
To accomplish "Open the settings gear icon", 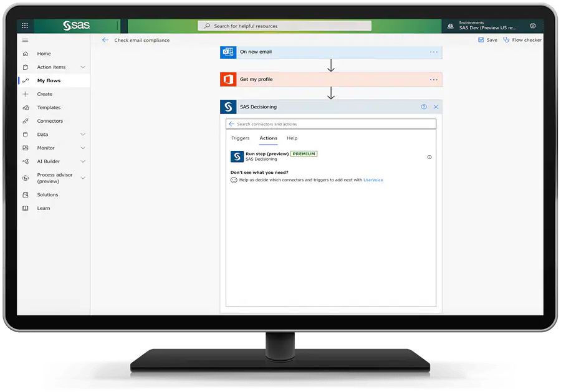I will [x=533, y=26].
